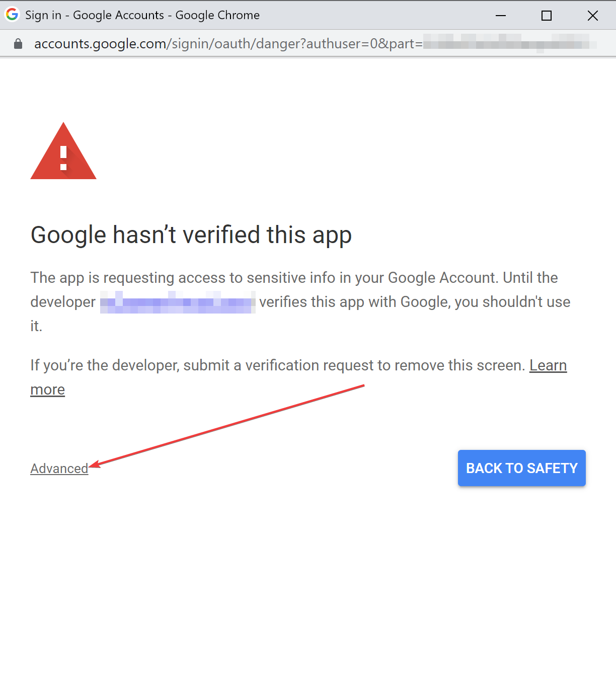Click the blurred portion of the URL
616x697 pixels.
coord(510,44)
